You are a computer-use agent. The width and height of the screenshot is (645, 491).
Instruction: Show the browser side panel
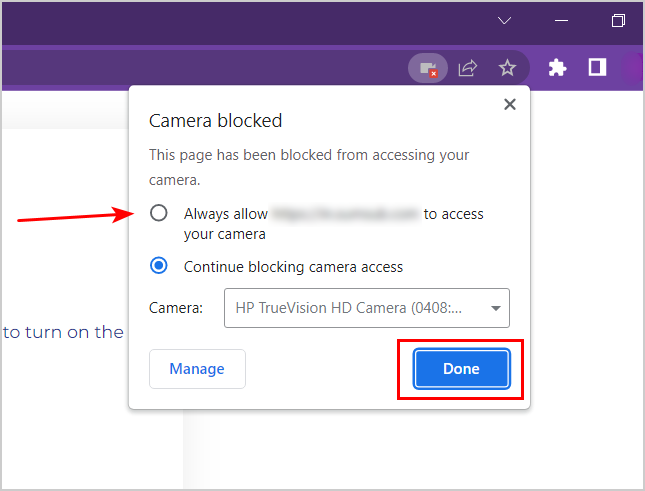pyautogui.click(x=597, y=68)
